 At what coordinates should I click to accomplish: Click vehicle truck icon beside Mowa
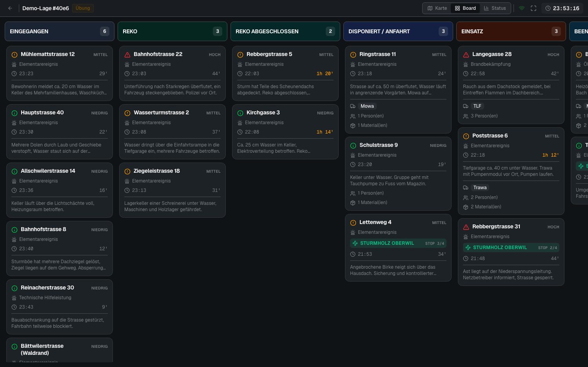pos(353,106)
